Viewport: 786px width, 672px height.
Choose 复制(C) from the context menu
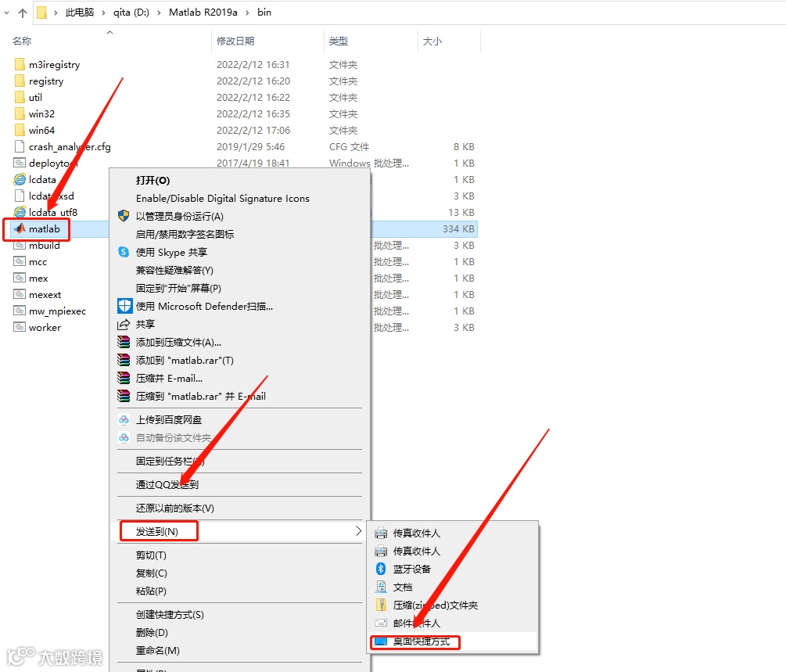(152, 573)
